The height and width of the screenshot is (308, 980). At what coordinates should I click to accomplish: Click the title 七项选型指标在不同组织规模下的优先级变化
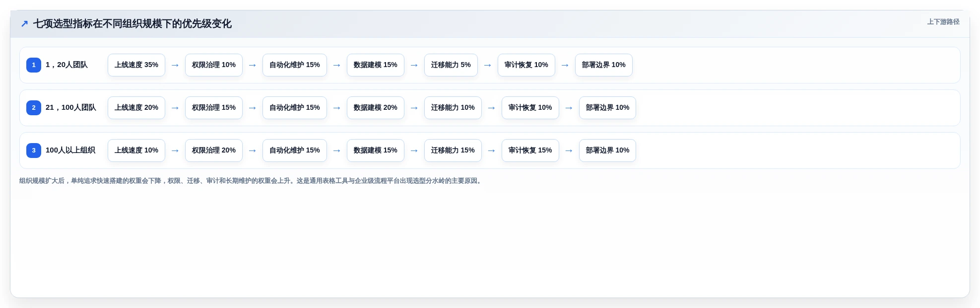pos(132,24)
